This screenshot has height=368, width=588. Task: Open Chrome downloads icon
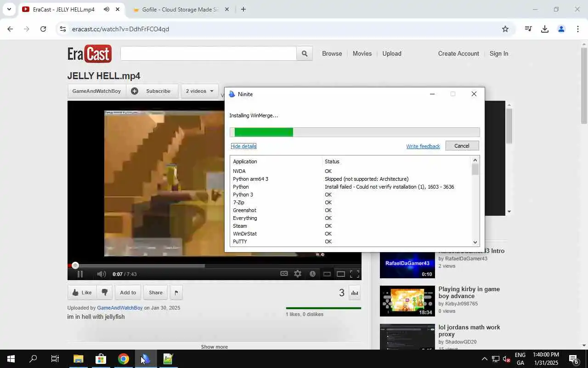click(545, 29)
